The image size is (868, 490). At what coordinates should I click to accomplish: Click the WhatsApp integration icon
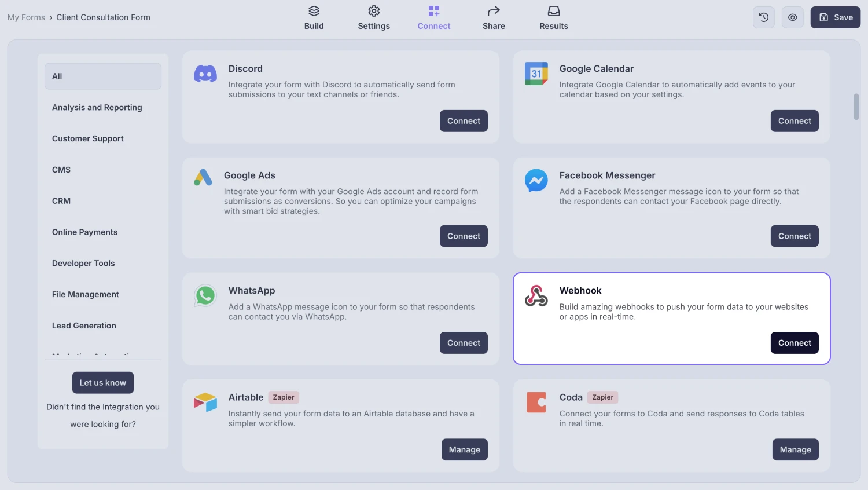coord(205,295)
